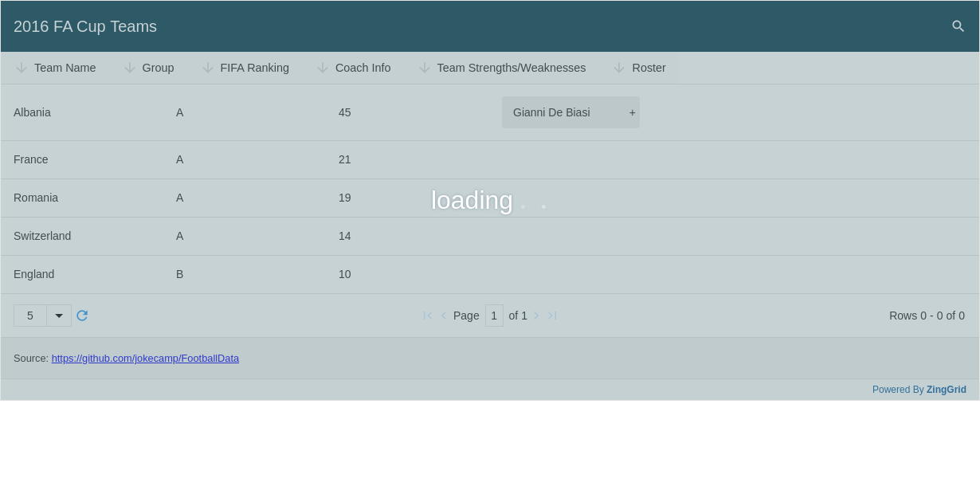Open the FootballData GitHub source link
Image resolution: width=980 pixels, height=502 pixels.
pos(145,358)
